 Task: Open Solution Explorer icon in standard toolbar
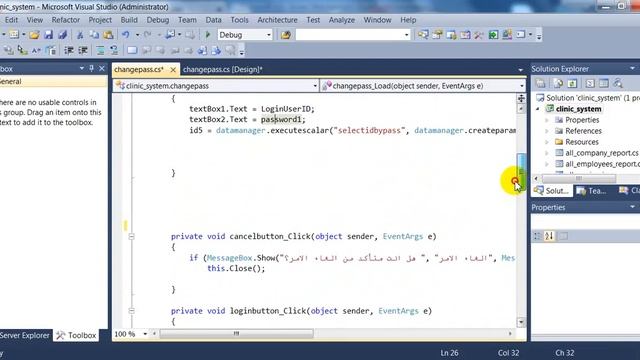(423, 35)
